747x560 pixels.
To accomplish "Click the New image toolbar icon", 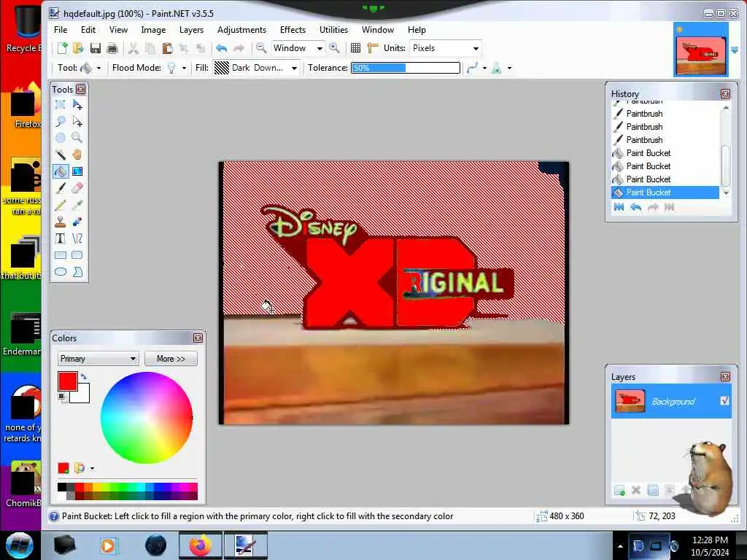I will 63,48.
